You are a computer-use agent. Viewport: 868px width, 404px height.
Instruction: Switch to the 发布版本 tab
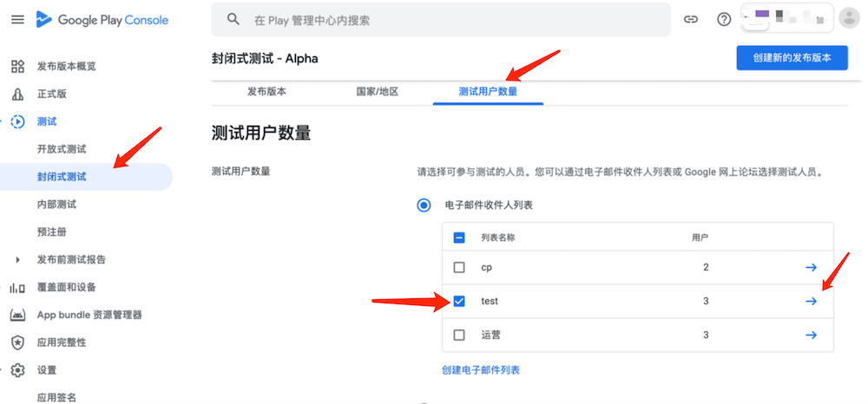[x=266, y=91]
